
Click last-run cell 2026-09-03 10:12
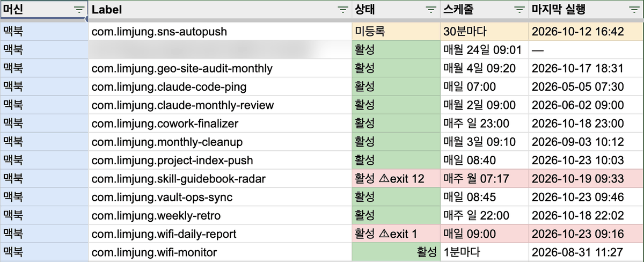click(x=586, y=142)
